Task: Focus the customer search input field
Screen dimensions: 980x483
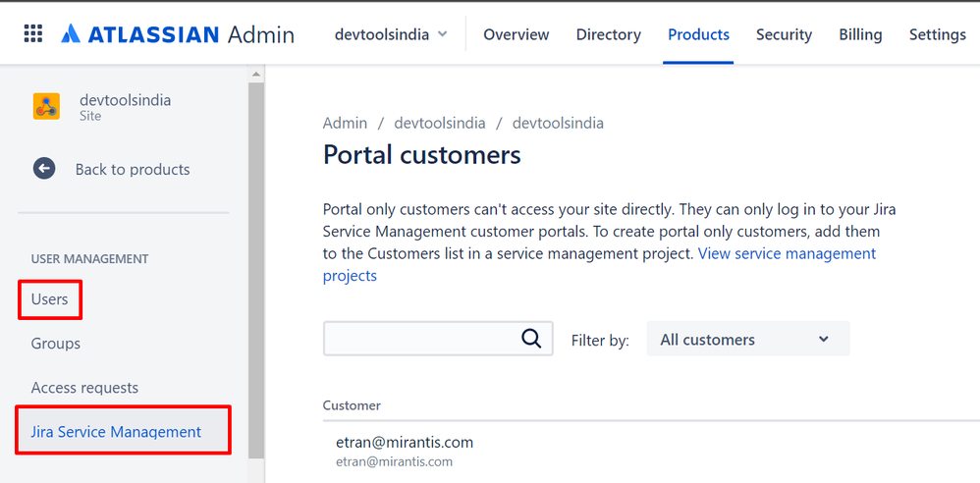Action: 420,339
